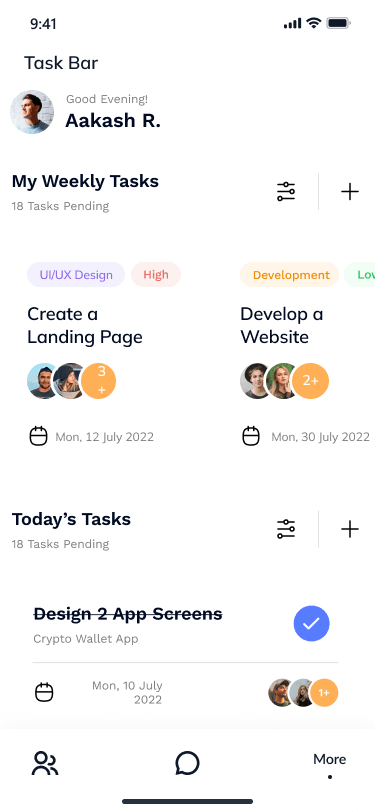The height and width of the screenshot is (812, 375).
Task: Show the 2+ additional members on Website task
Action: (x=310, y=381)
